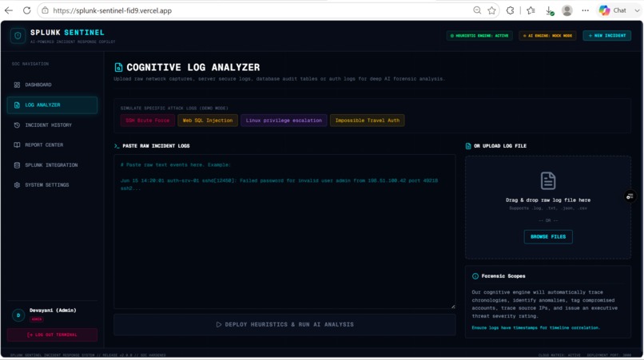Open browser extensions puzzle icon
The image size is (644, 360).
(510, 10)
